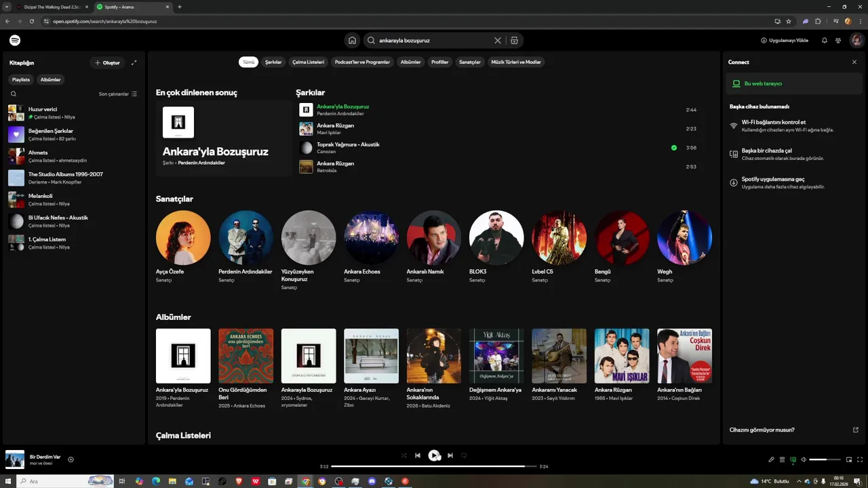Select the Profiller filter chip
The height and width of the screenshot is (488, 868).
click(440, 62)
